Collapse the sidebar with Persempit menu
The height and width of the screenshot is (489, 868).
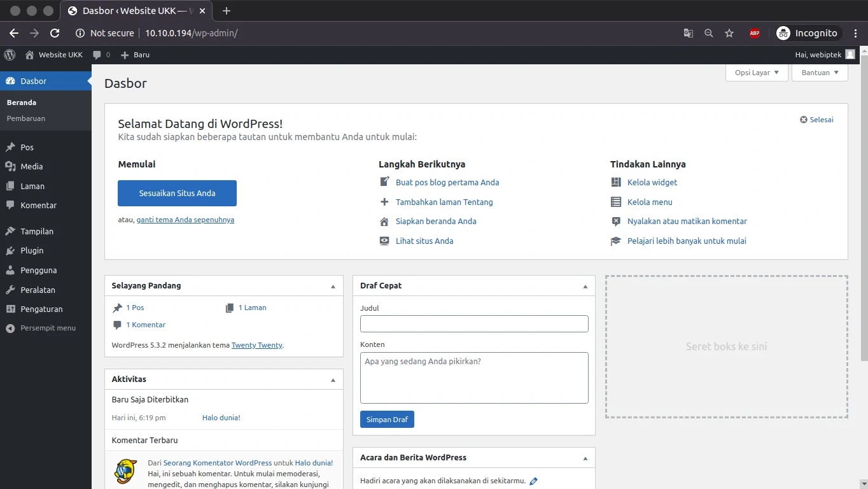(x=46, y=328)
